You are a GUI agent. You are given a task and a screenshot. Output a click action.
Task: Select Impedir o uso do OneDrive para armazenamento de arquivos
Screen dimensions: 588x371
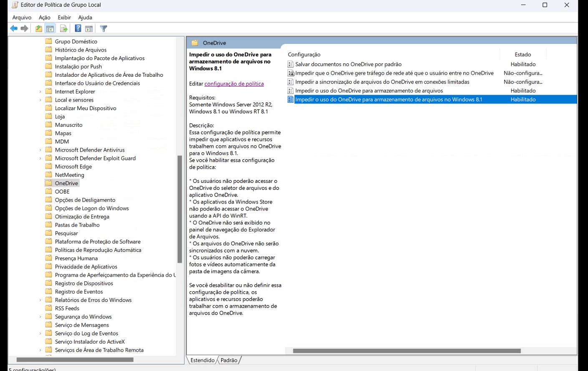369,91
